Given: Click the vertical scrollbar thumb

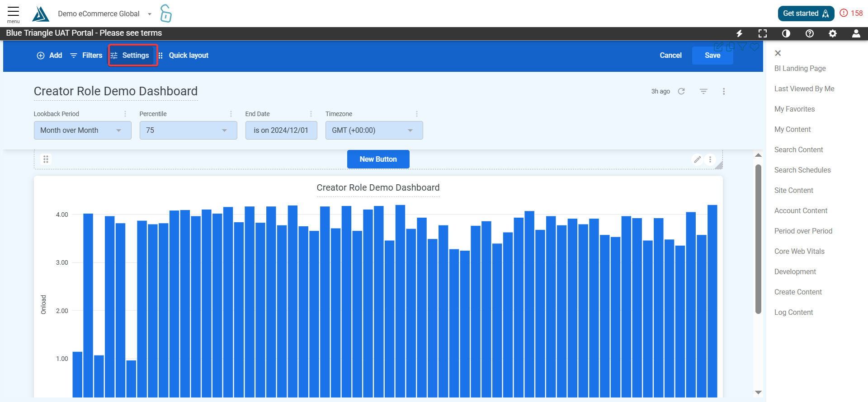Looking at the screenshot, I should (x=759, y=239).
